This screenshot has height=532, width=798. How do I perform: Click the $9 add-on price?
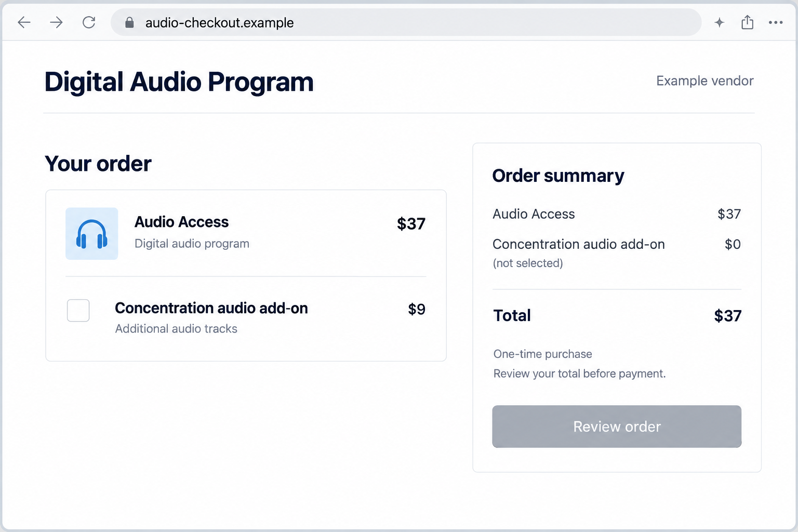(417, 309)
